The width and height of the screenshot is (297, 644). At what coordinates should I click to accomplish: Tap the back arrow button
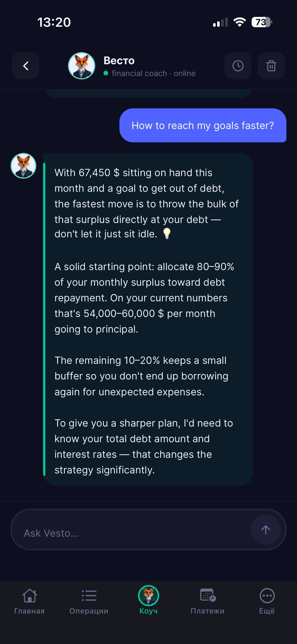[26, 66]
